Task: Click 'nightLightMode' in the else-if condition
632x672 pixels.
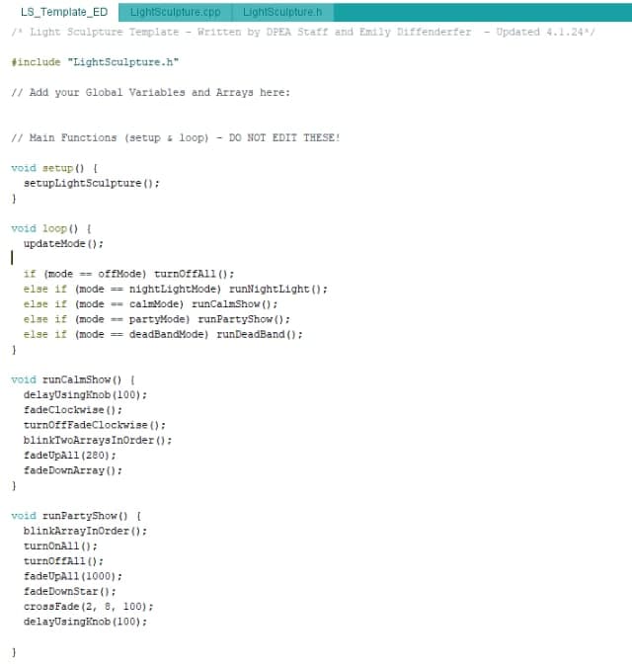Action: pyautogui.click(x=175, y=290)
